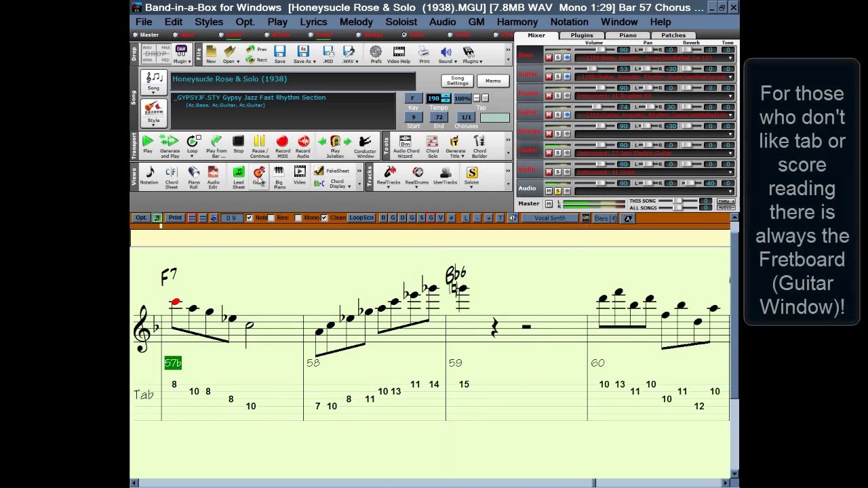Image resolution: width=868 pixels, height=488 pixels.
Task: Mute the Bass track in Mixer
Action: tap(549, 58)
